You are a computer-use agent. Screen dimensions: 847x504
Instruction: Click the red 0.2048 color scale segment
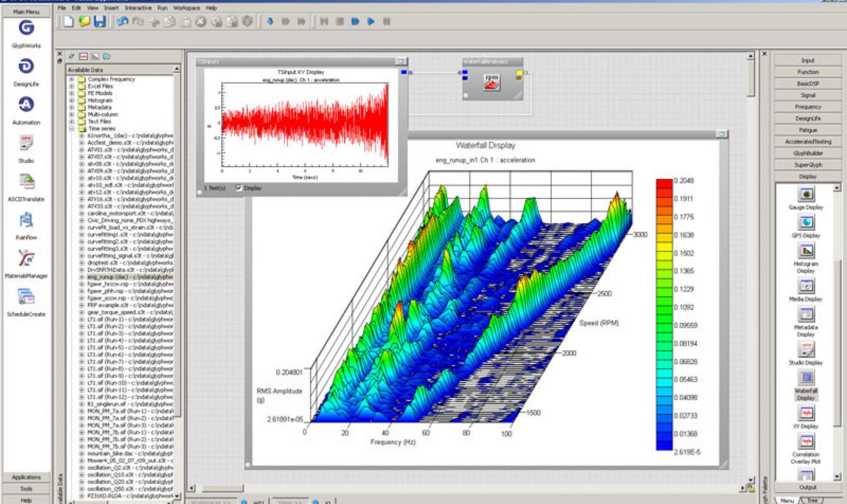pyautogui.click(x=664, y=183)
